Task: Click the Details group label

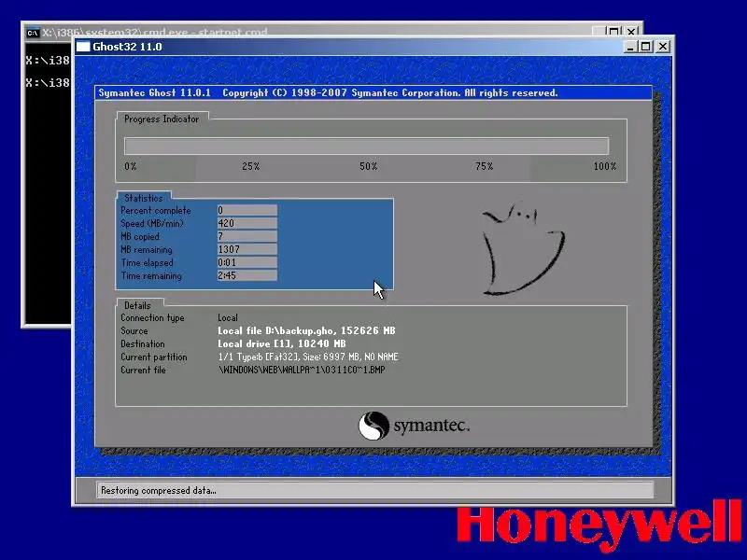Action: (137, 305)
